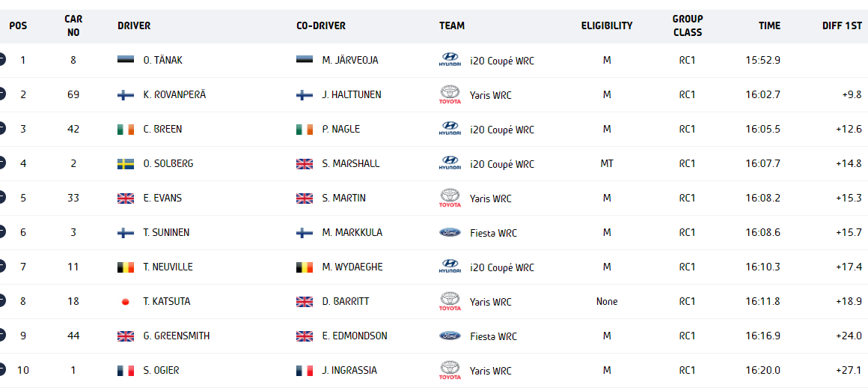868x388 pixels.
Task: Click the Belgian flag beside M. Wydaeghe
Action: pos(305,267)
